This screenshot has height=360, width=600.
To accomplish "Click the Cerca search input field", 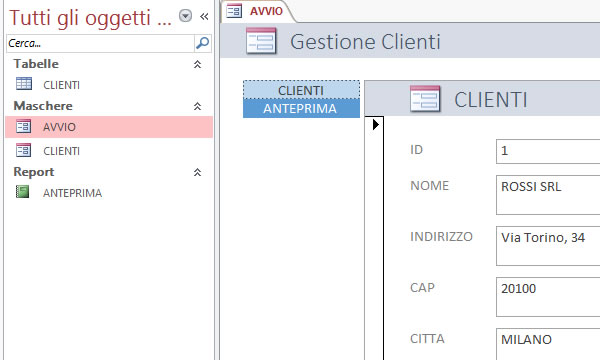I will [x=101, y=43].
